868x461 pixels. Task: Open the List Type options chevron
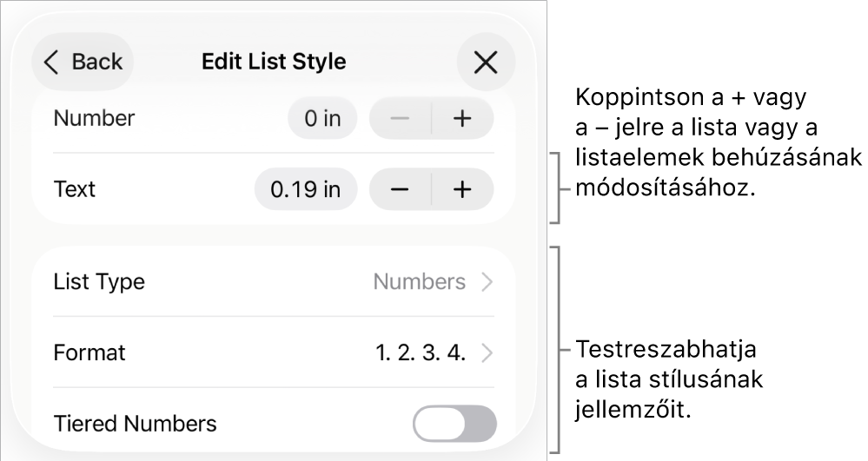(x=487, y=282)
